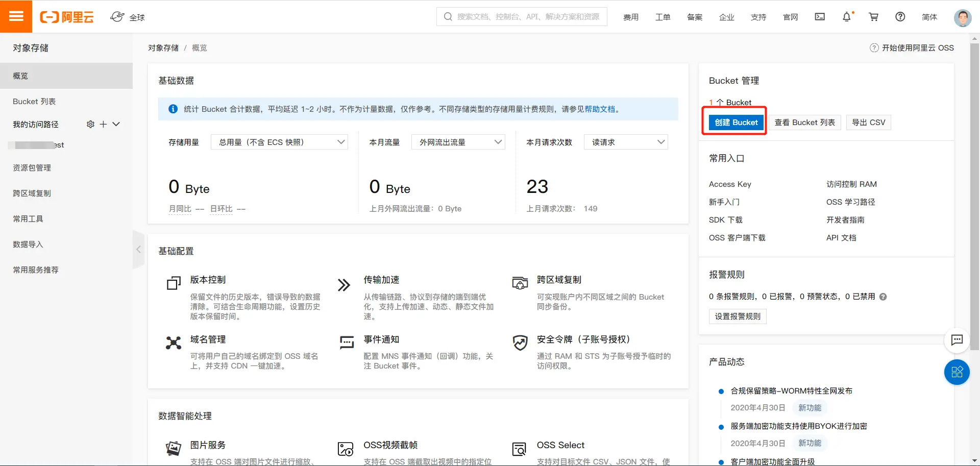This screenshot has width=980, height=466.
Task: Click the 版本控制 icon
Action: tap(174, 283)
